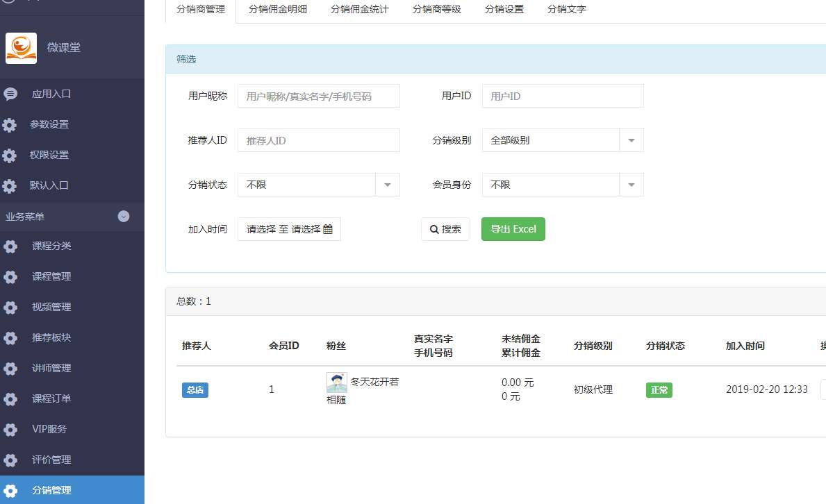Click the user avatar of 冬天花开若相随
Viewport: 826px width, 504px height.
click(x=336, y=383)
